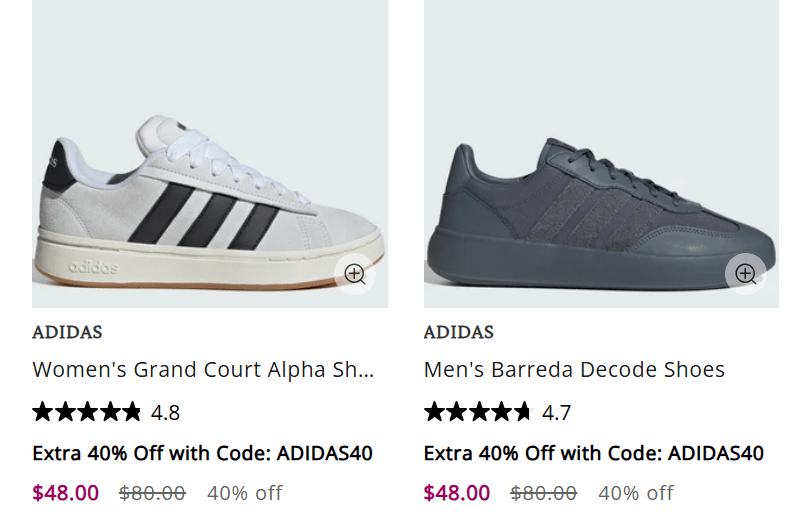The width and height of the screenshot is (796, 517).
Task: Open Men's Barreda Decode Shoes title link
Action: coord(574,370)
